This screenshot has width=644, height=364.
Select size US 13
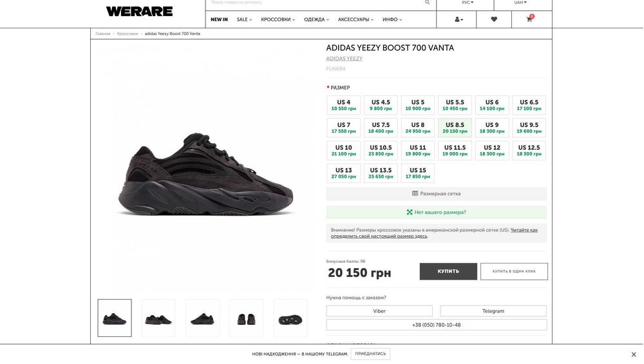click(344, 173)
